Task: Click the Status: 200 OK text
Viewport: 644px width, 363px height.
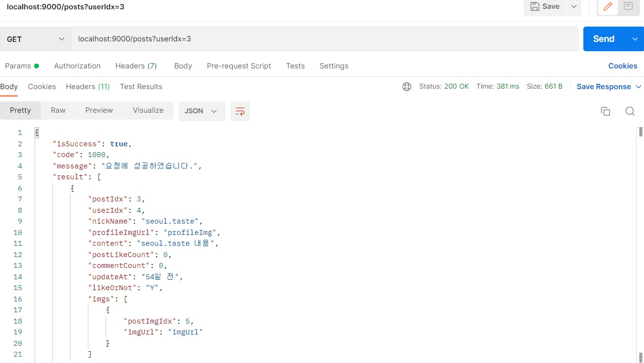Action: pos(444,87)
